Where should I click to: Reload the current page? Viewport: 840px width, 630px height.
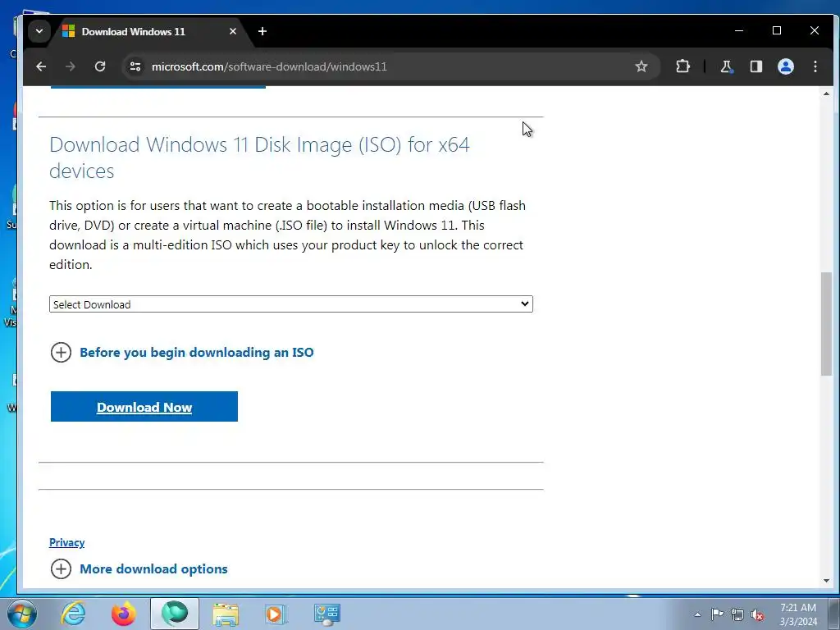pyautogui.click(x=100, y=66)
